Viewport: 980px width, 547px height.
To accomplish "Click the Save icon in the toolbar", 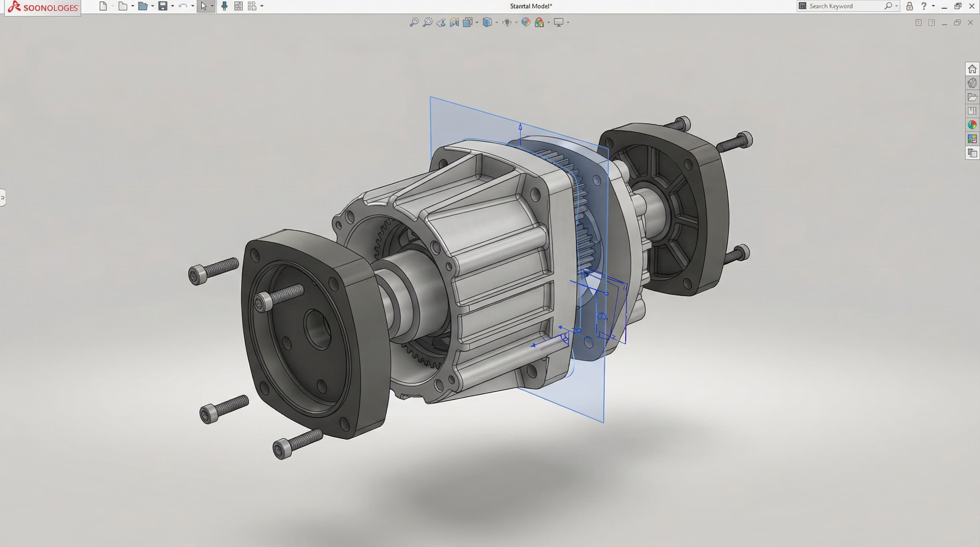I will point(163,6).
